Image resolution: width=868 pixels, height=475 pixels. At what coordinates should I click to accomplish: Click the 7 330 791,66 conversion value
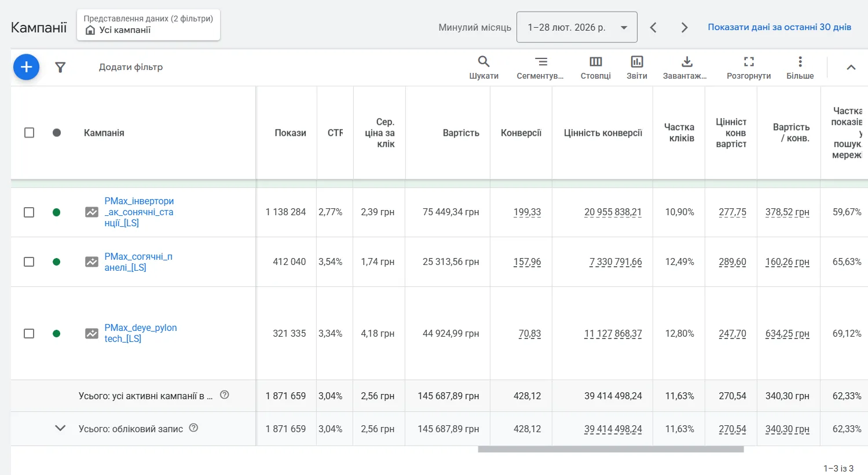616,262
